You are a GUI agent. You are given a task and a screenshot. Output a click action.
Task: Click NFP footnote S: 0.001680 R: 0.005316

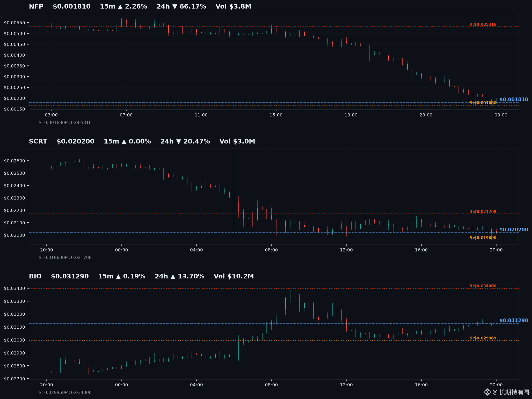65,123
